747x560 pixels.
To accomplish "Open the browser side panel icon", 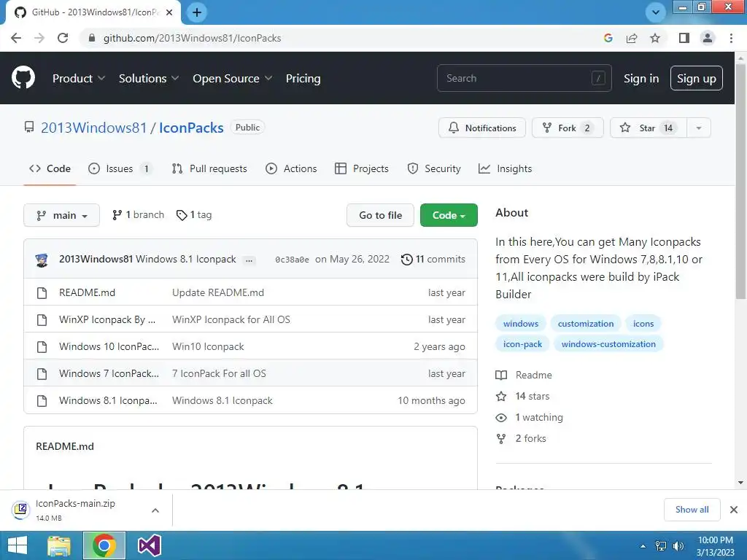I will coord(684,38).
